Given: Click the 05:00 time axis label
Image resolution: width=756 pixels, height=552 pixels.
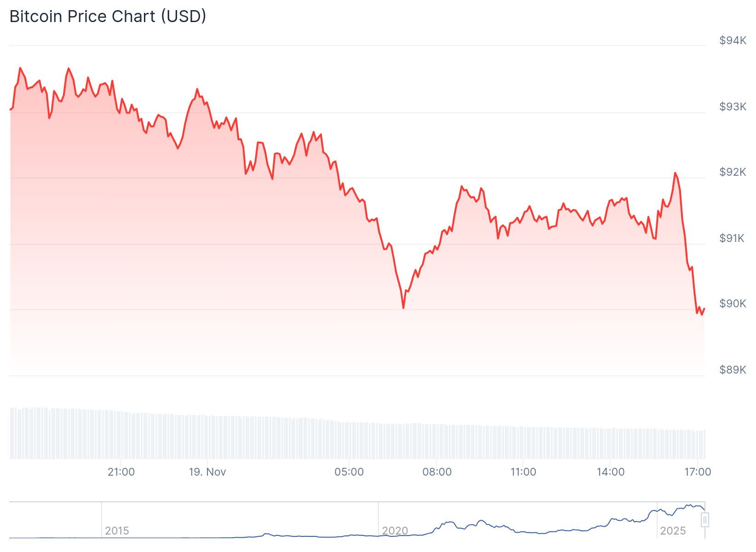Looking at the screenshot, I should (349, 472).
